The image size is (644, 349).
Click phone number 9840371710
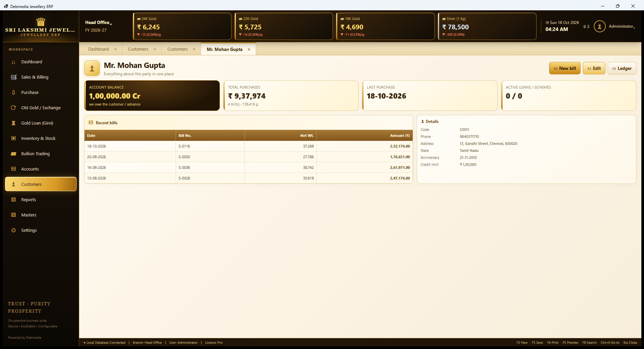pos(469,137)
